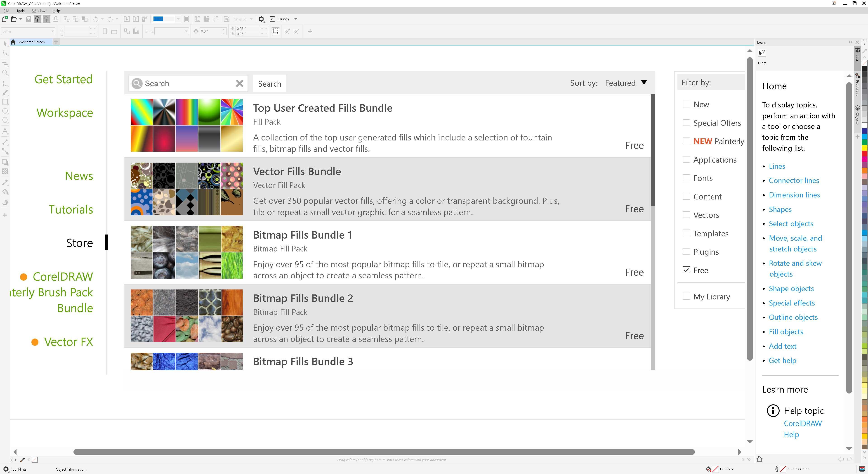868x474 pixels.
Task: Click the Search button beside search field
Action: click(x=270, y=84)
